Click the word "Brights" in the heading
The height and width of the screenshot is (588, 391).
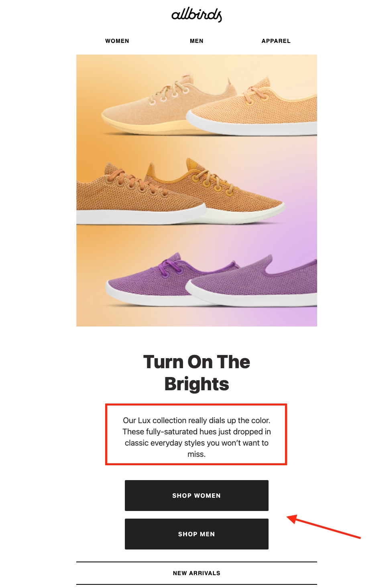click(x=197, y=384)
